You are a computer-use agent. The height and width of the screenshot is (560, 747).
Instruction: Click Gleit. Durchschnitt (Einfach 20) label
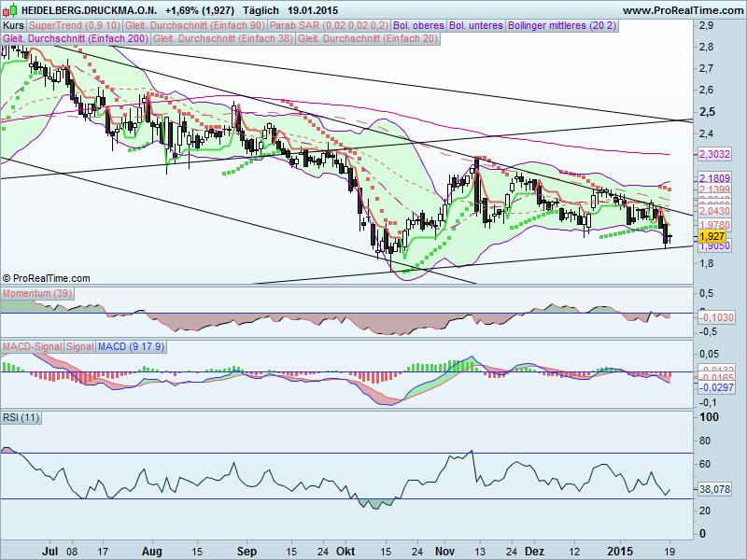click(368, 38)
